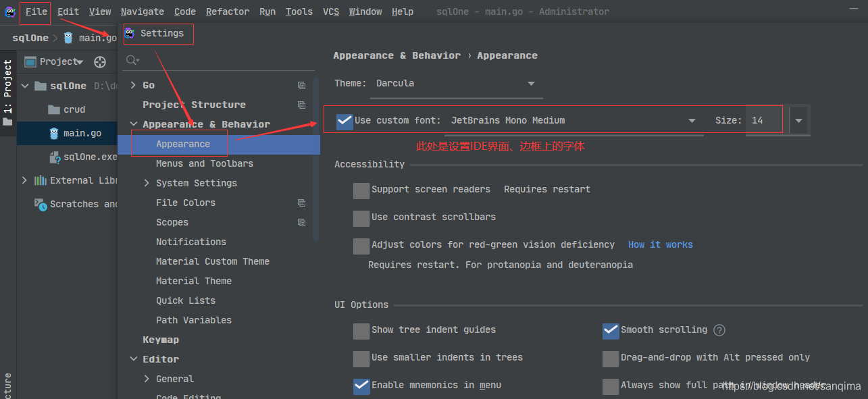Collapse the sqlOne project folder

[25, 86]
